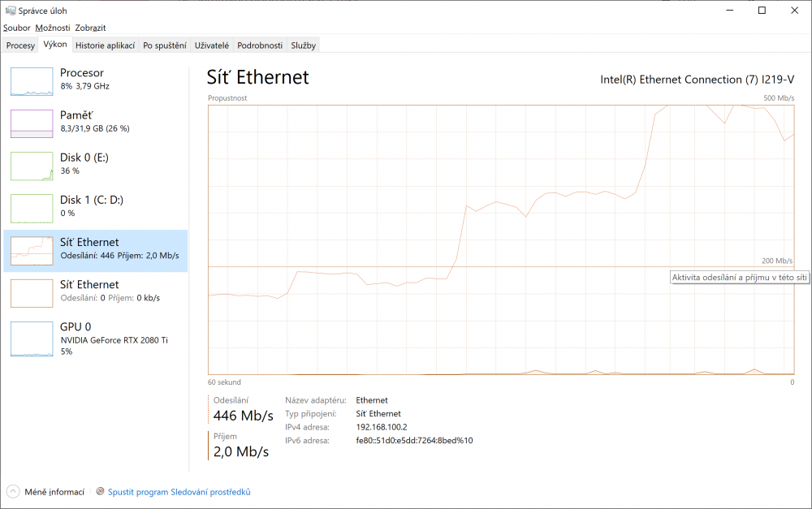The image size is (812, 509).
Task: Select the Disk 0 (E:) graph thumbnail
Action: click(x=32, y=166)
